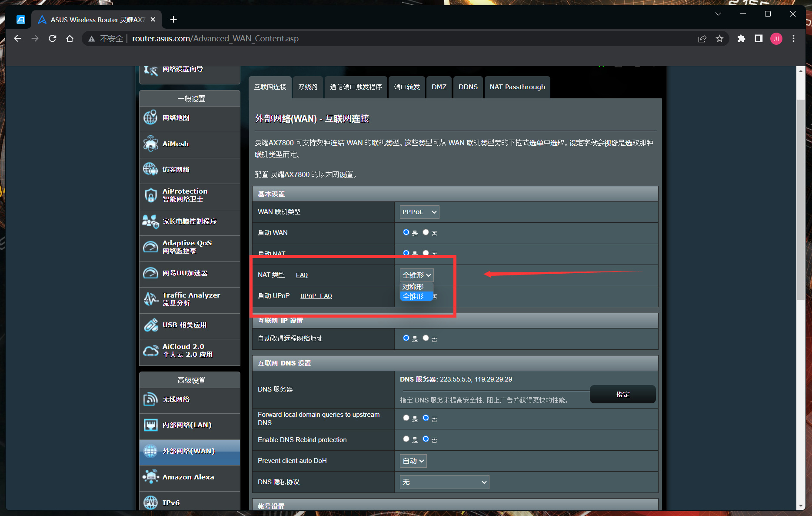
Task: Open a new browser tab
Action: click(173, 20)
